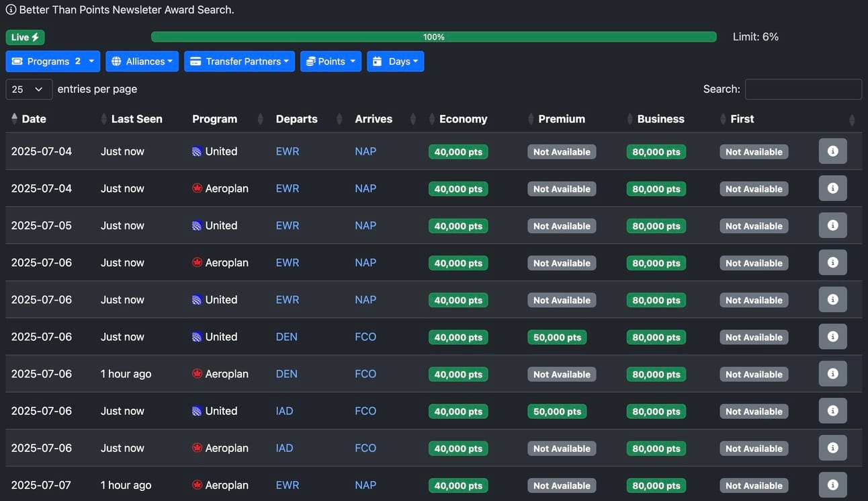Click 80,000 pts Business in the July 5 row
Image resolution: width=868 pixels, height=501 pixels.
[656, 226]
